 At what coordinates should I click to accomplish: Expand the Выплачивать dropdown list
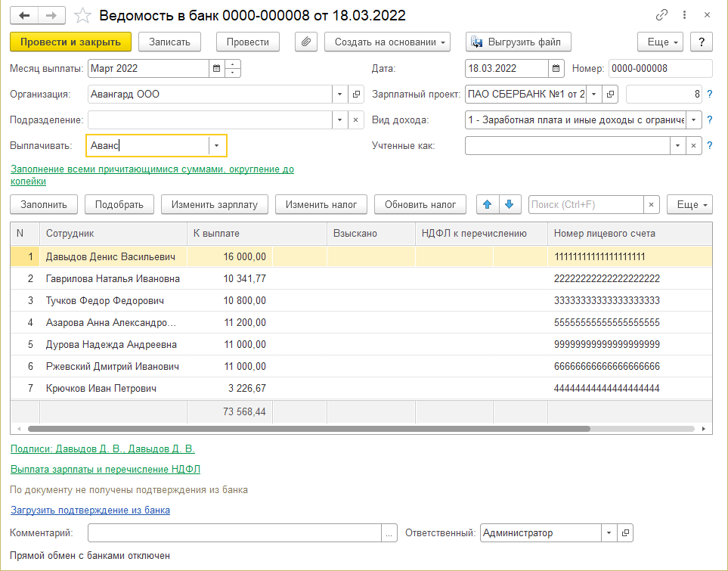[x=217, y=146]
